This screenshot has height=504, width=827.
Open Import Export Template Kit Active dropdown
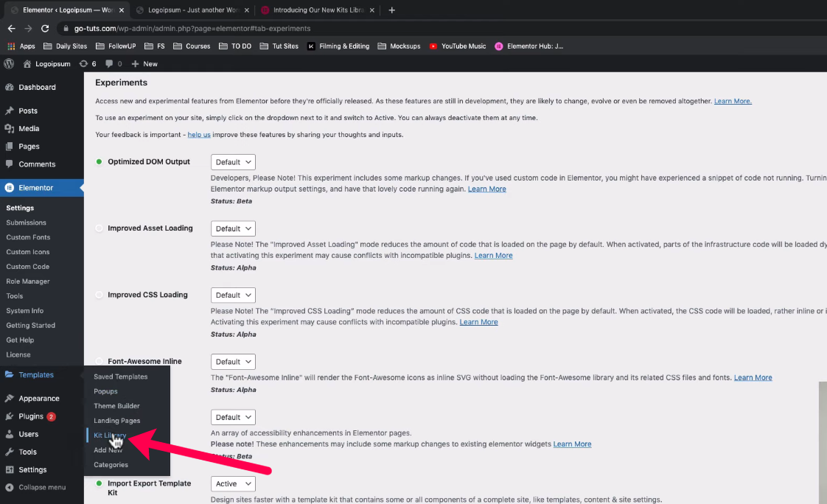point(233,484)
